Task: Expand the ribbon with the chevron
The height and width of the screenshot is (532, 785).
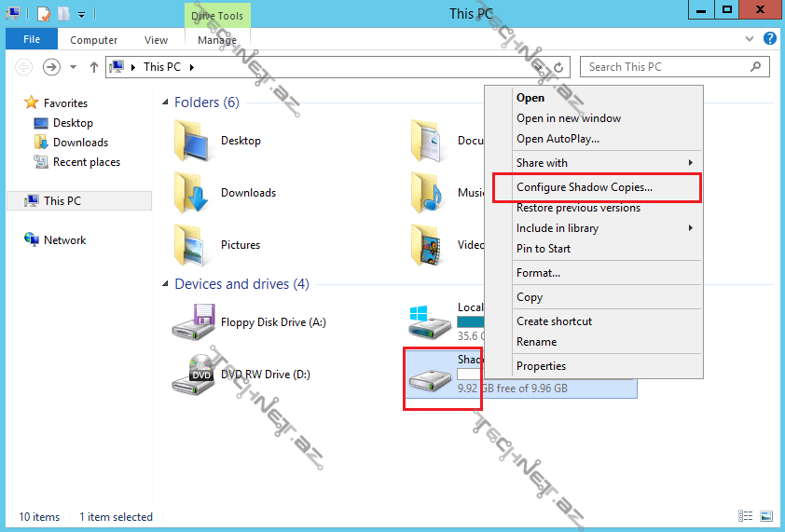Action: [751, 39]
